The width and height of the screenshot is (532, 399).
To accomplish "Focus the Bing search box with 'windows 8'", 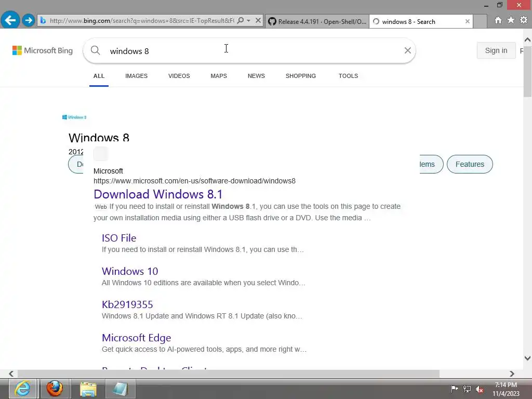I will pos(249,50).
